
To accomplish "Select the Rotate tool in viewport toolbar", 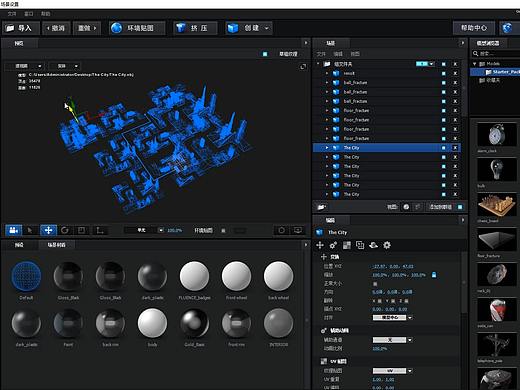I will 65,230.
